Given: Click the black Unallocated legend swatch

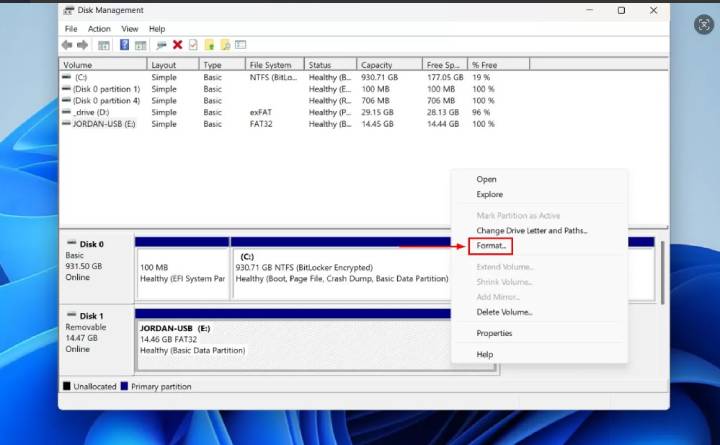Looking at the screenshot, I should (67, 386).
